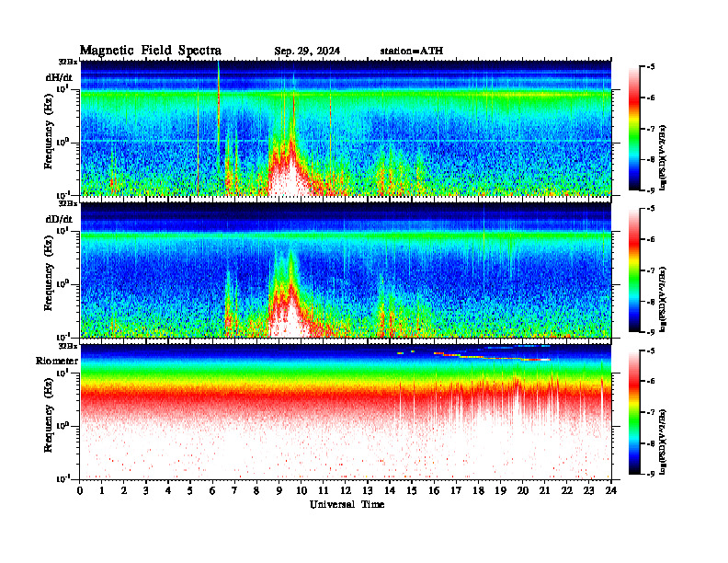728x563 pixels.
Task: Click hour tick label "8" on time axis
Action: coord(256,490)
